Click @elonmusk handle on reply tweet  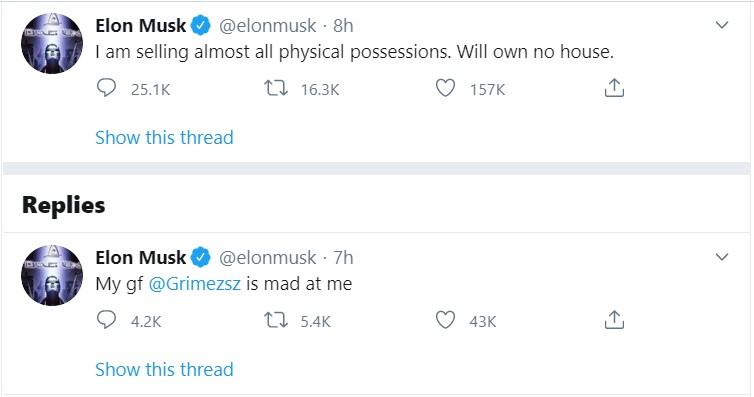tap(267, 258)
